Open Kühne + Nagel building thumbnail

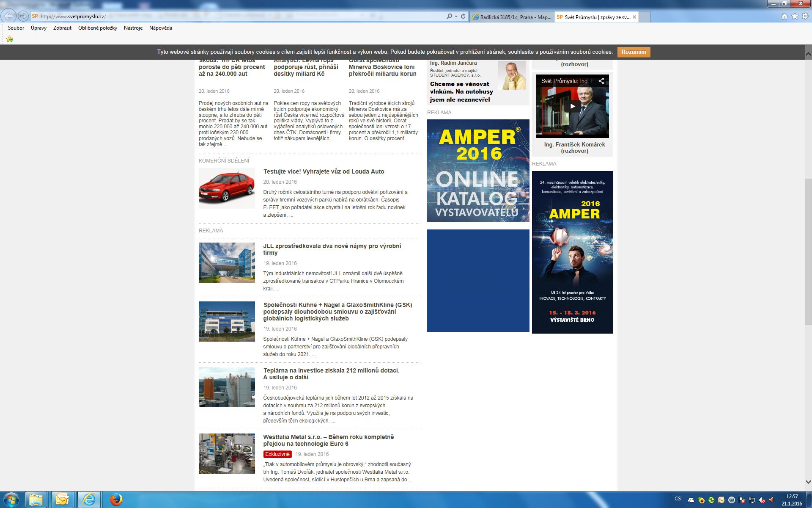(x=227, y=321)
